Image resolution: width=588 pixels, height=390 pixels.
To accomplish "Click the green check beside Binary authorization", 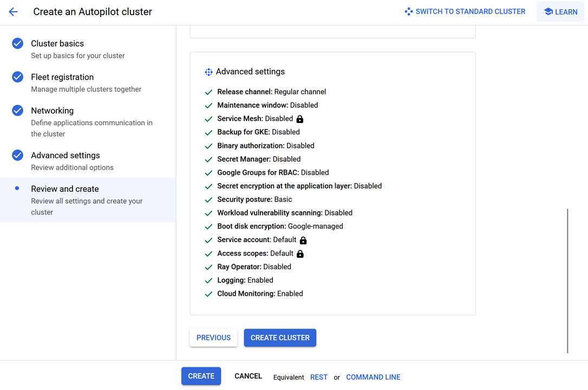I will tap(208, 146).
